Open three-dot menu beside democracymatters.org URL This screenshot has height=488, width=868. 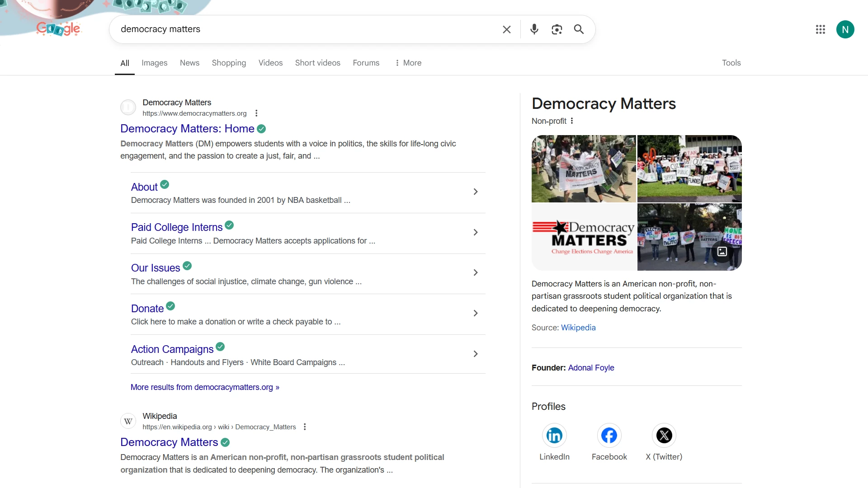256,113
